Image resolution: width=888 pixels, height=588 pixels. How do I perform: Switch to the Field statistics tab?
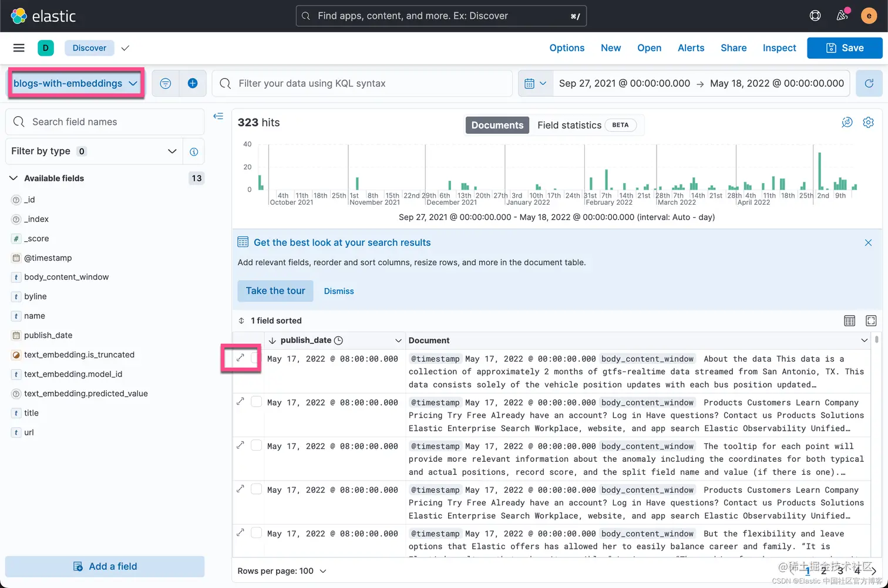click(586, 125)
